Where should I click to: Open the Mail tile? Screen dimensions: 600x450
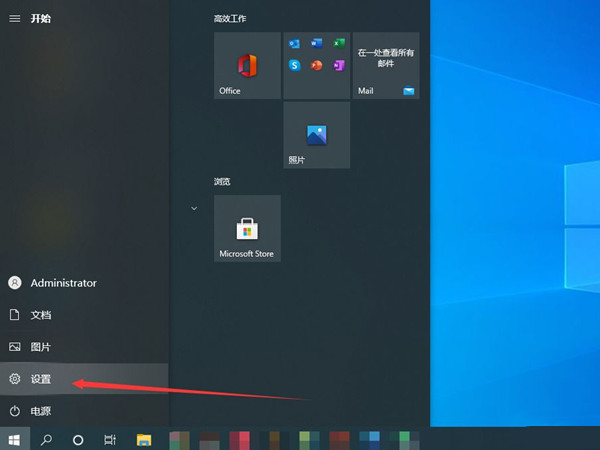point(386,65)
